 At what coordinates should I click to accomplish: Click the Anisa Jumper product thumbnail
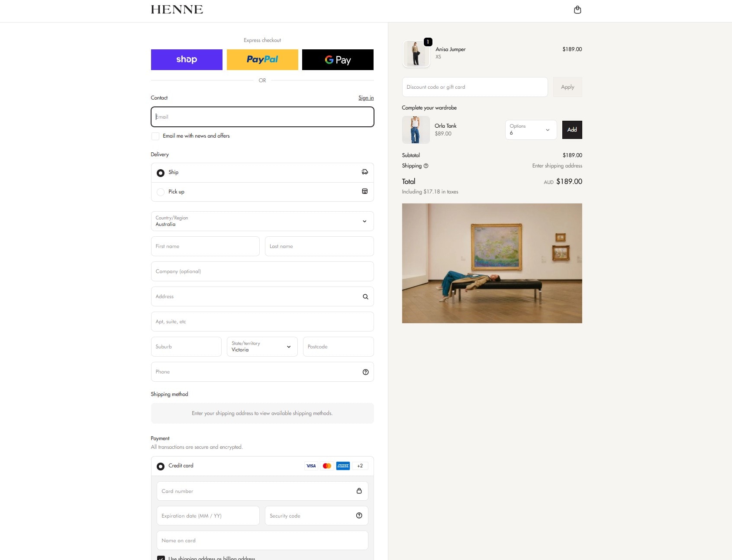(x=416, y=54)
